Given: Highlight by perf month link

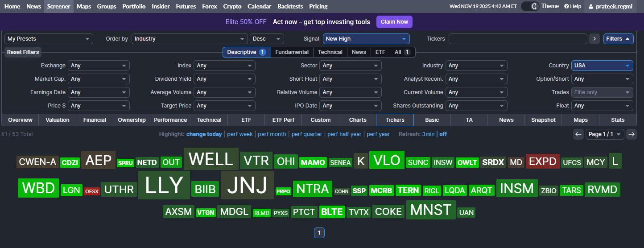Looking at the screenshot, I should tap(272, 134).
